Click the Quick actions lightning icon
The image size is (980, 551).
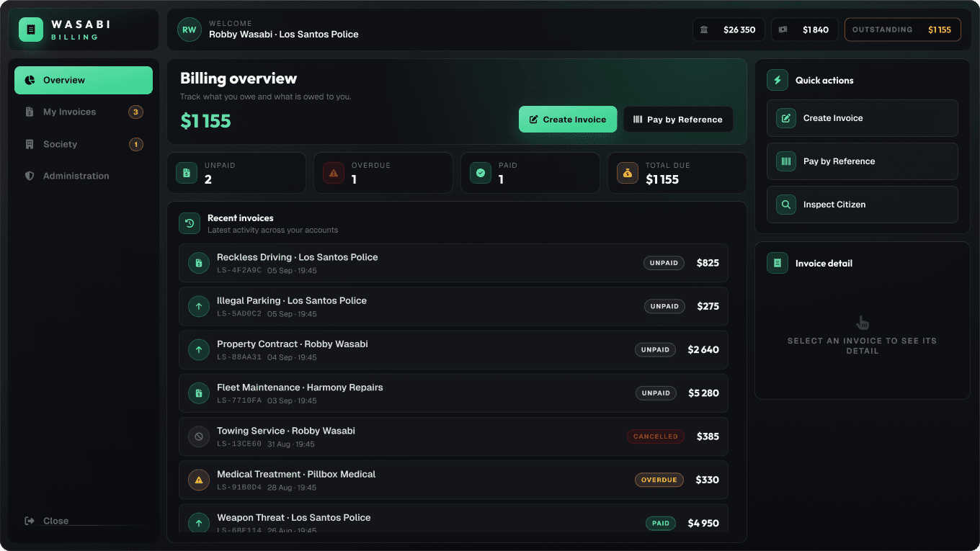coord(778,80)
